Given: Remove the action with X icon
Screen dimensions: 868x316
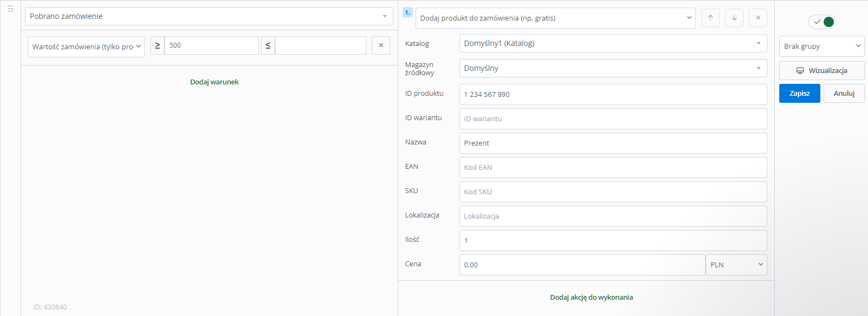Looking at the screenshot, I should [x=758, y=18].
